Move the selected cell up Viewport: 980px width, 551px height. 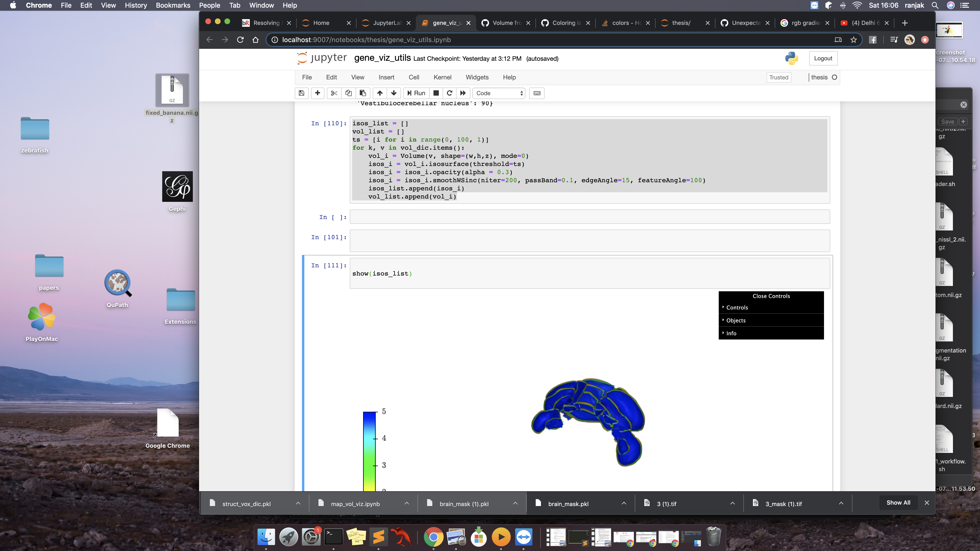[x=380, y=93]
